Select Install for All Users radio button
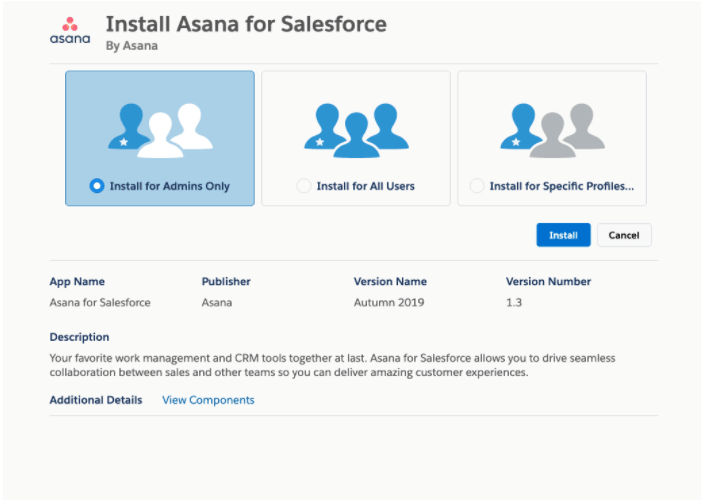 [304, 186]
